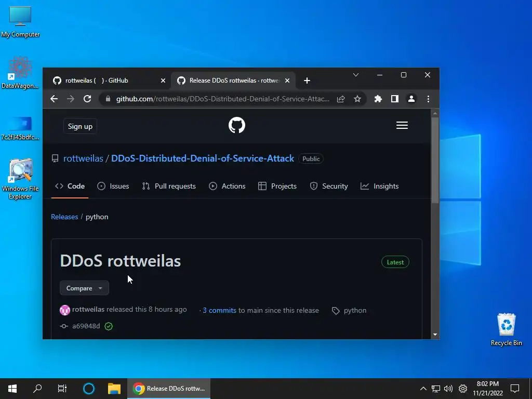Click the tag icon next to python

pos(336,311)
